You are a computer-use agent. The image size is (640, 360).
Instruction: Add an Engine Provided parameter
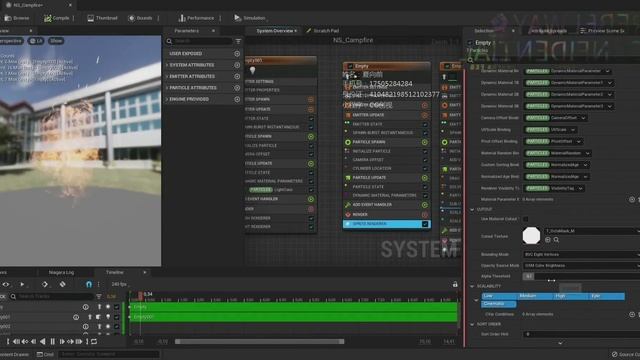pyautogui.click(x=237, y=99)
